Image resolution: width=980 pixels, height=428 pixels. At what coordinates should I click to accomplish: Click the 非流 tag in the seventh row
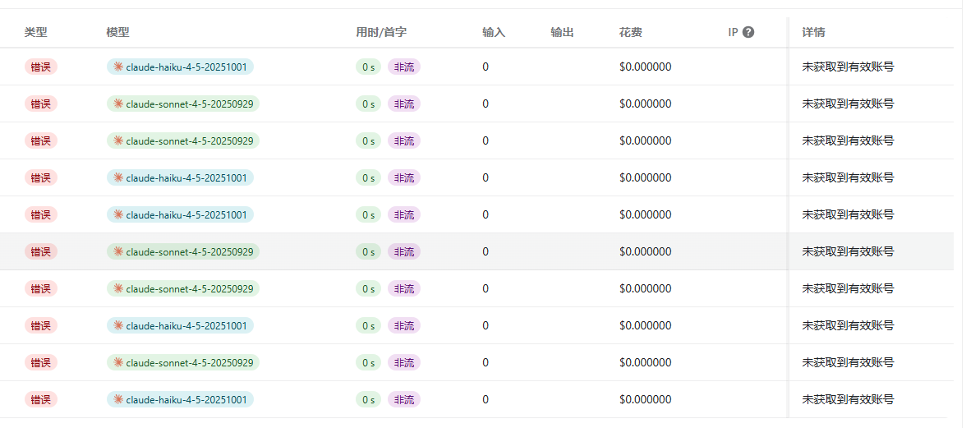tap(403, 288)
